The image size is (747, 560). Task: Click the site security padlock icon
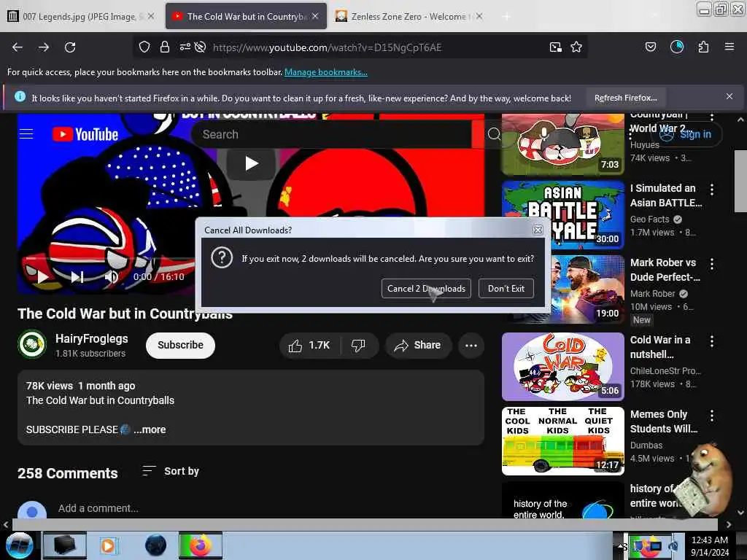click(165, 47)
